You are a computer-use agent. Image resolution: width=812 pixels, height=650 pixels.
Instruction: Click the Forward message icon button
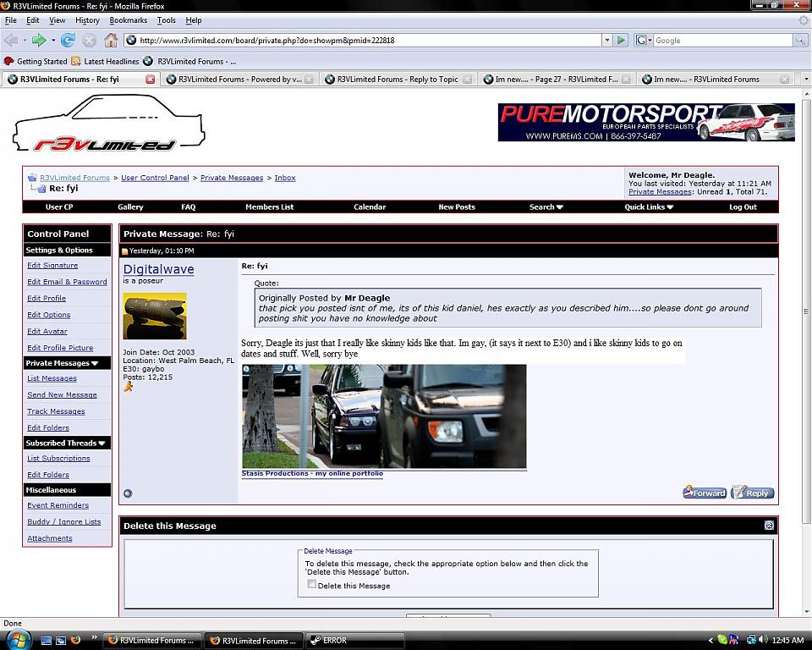tap(705, 493)
